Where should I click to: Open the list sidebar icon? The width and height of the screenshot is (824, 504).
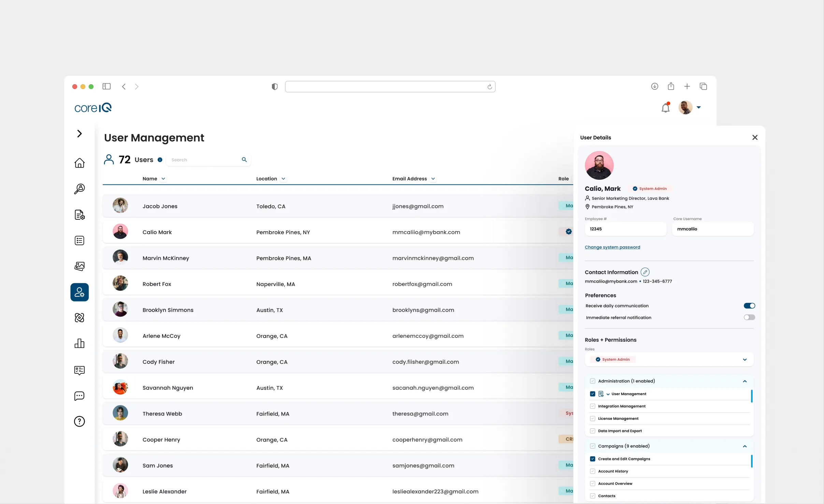click(79, 241)
